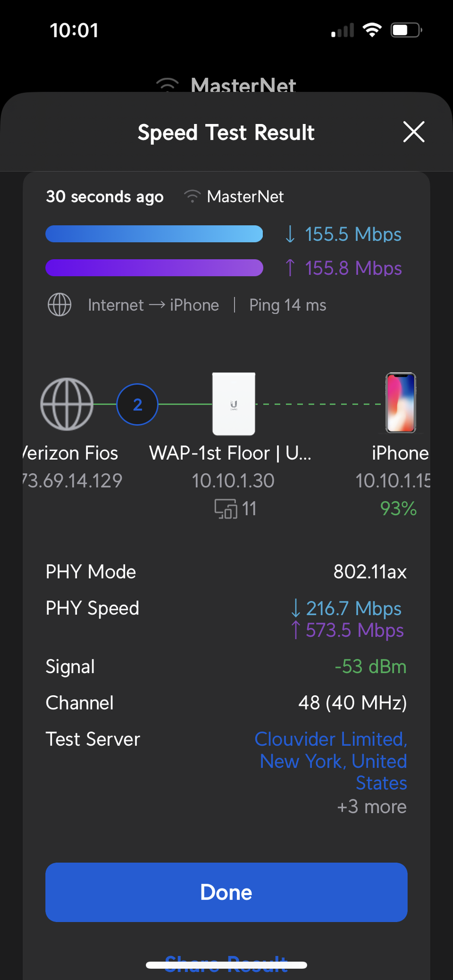Screen dimensions: 453x980
Task: Tap the battery indicator in status bar
Action: tap(406, 30)
